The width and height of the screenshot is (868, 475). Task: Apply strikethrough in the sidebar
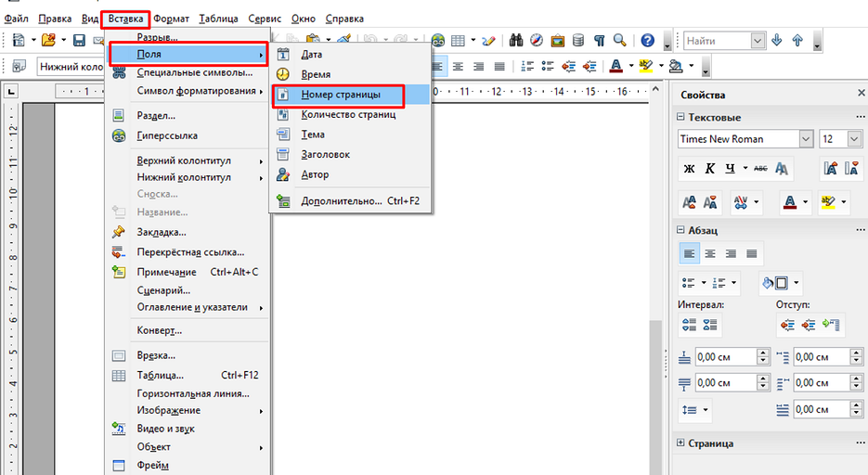(x=760, y=169)
